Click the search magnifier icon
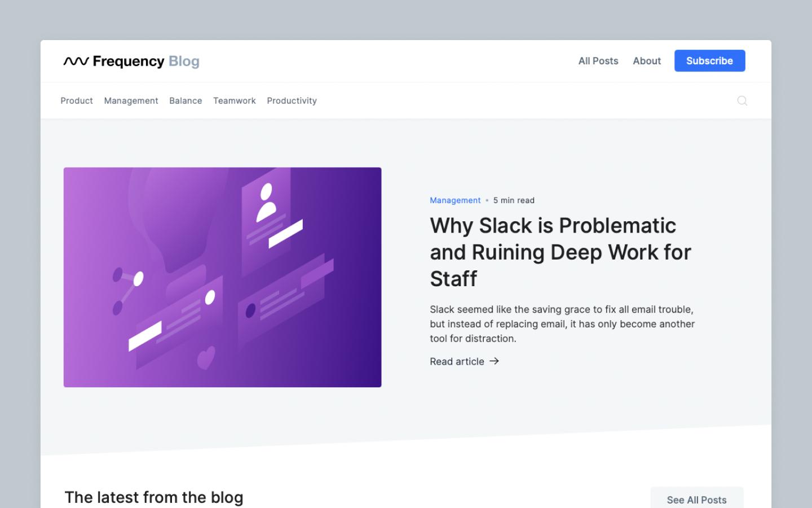Image resolution: width=812 pixels, height=508 pixels. point(742,100)
